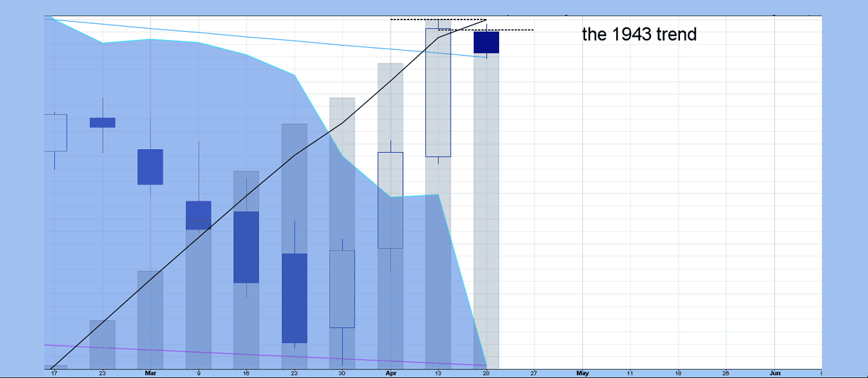Click the Mar label on the date axis

150,373
